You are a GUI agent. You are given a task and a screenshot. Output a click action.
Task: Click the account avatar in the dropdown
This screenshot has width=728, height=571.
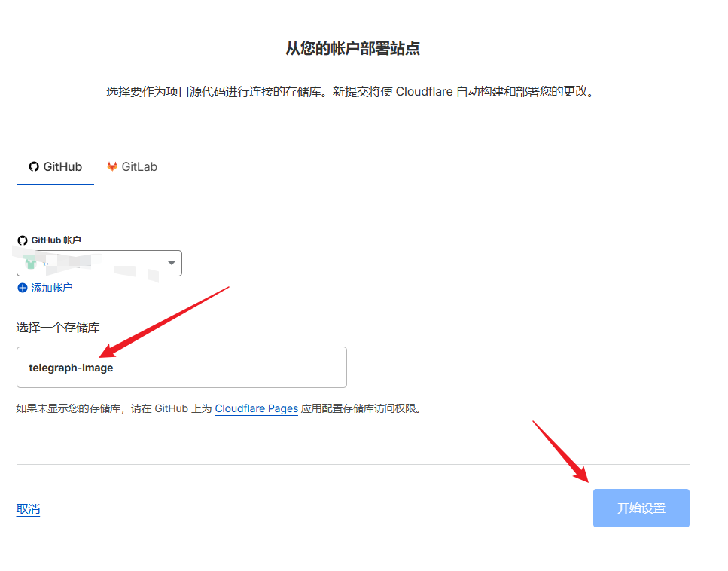click(30, 263)
